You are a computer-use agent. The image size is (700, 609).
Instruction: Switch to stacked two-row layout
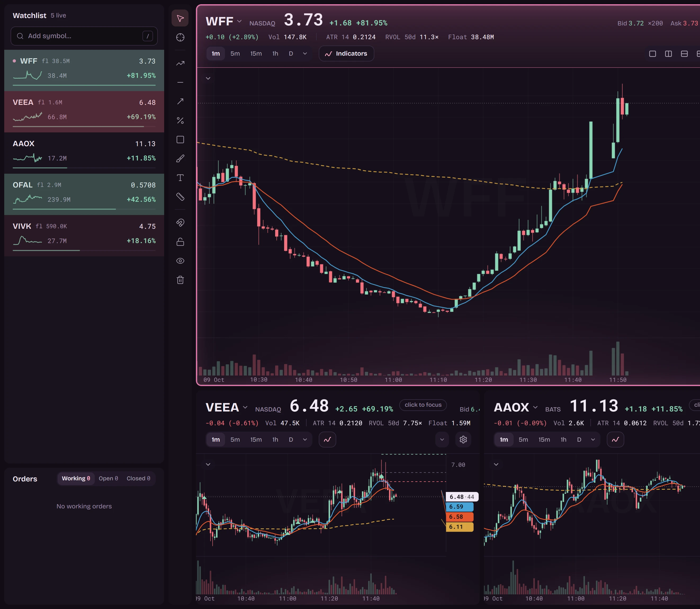pos(684,54)
